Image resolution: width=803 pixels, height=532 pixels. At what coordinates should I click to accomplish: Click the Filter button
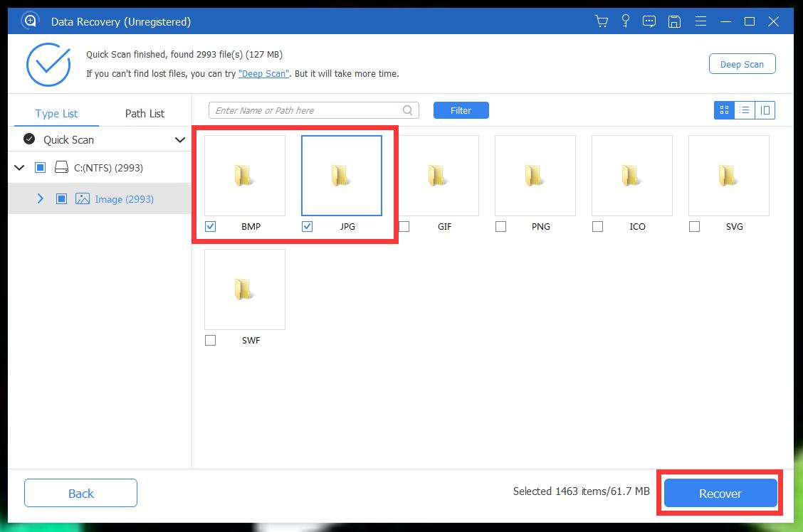(461, 110)
